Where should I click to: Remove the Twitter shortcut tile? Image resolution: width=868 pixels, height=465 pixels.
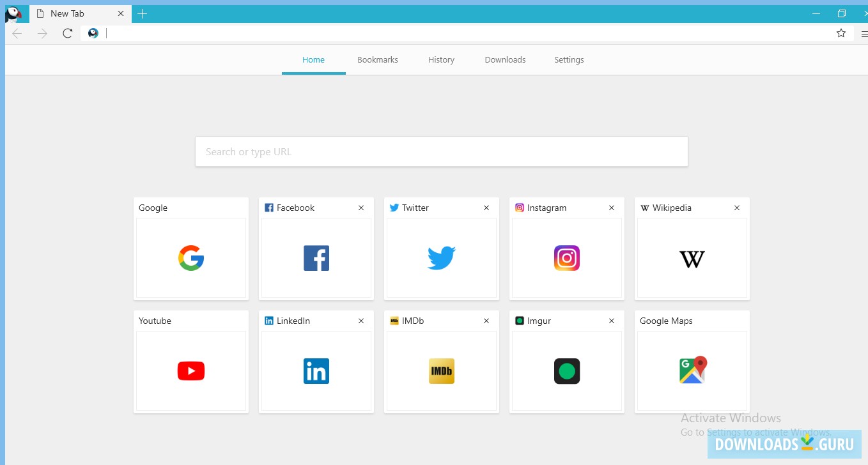(x=486, y=208)
